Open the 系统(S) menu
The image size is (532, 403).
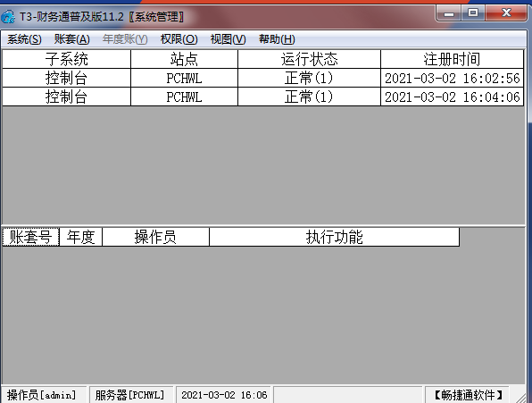pos(24,39)
